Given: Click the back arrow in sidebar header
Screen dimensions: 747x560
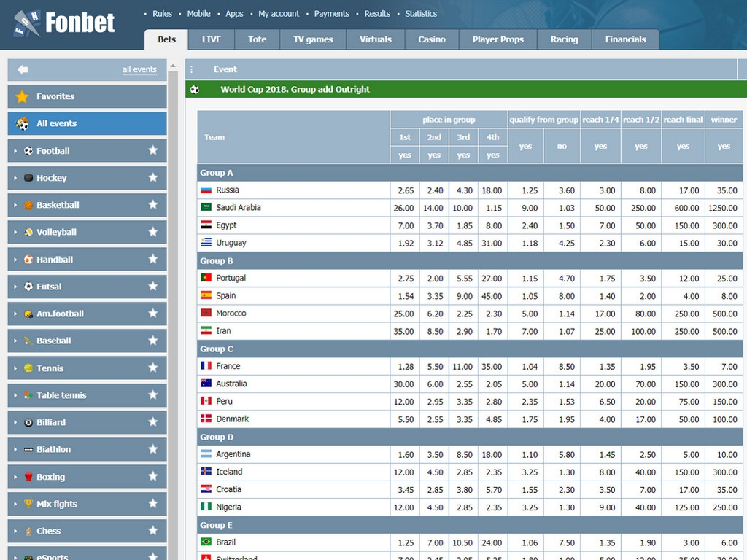Looking at the screenshot, I should 23,69.
